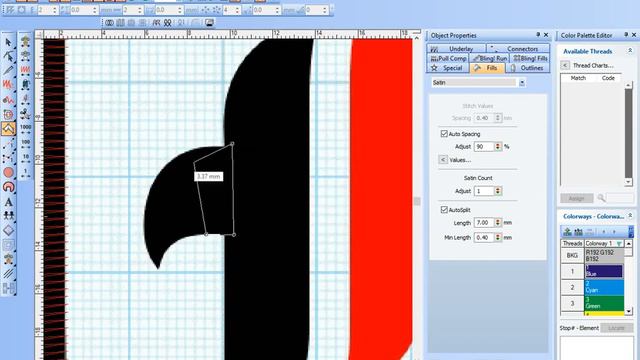Choose the red arch-shaped tool
640x360 pixels.
tap(8, 187)
